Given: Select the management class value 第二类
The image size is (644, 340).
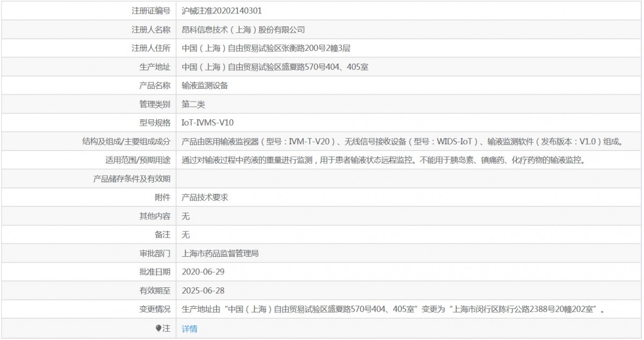Looking at the screenshot, I should [x=193, y=104].
